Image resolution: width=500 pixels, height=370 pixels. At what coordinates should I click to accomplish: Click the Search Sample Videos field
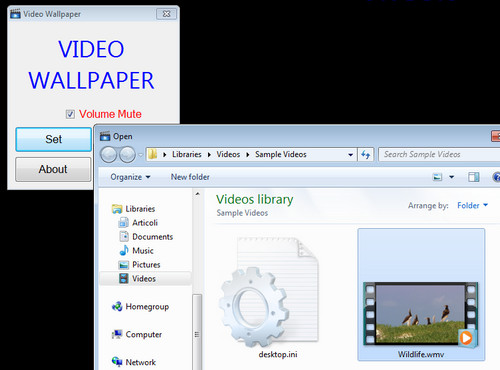[439, 154]
